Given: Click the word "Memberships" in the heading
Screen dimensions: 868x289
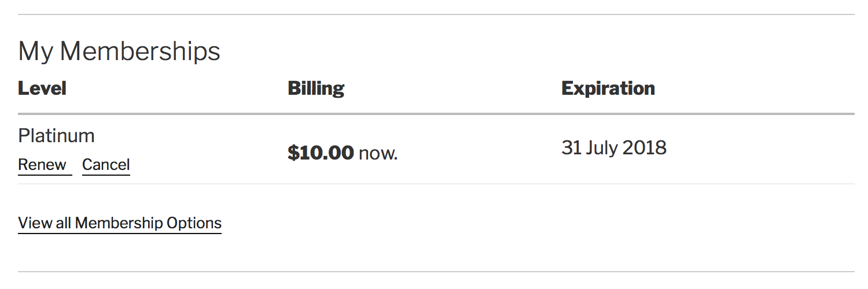Looking at the screenshot, I should pos(140,51).
